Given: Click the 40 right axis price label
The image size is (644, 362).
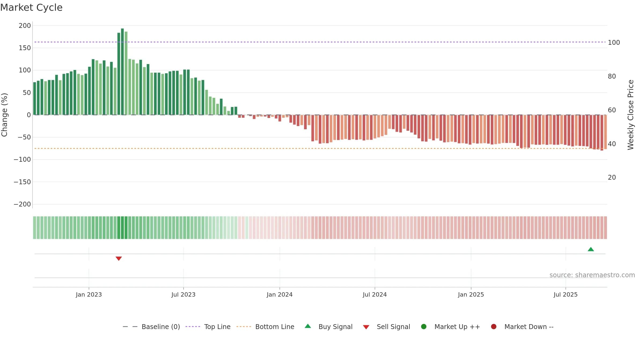Looking at the screenshot, I should click(x=612, y=144).
